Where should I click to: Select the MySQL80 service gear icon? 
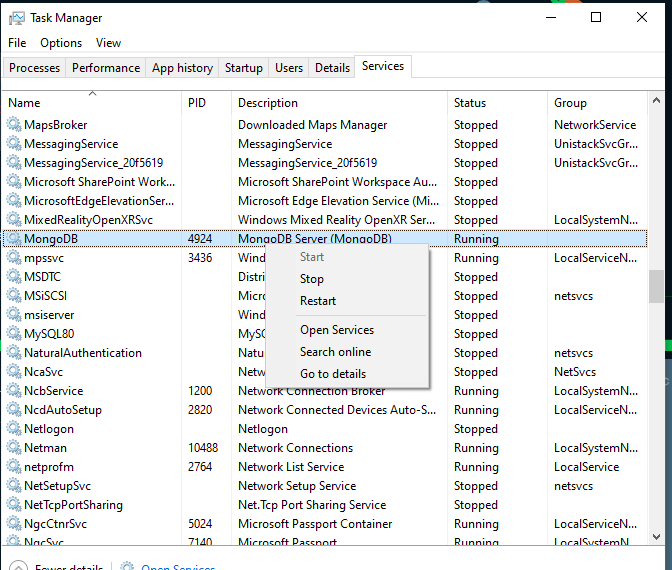click(14, 334)
